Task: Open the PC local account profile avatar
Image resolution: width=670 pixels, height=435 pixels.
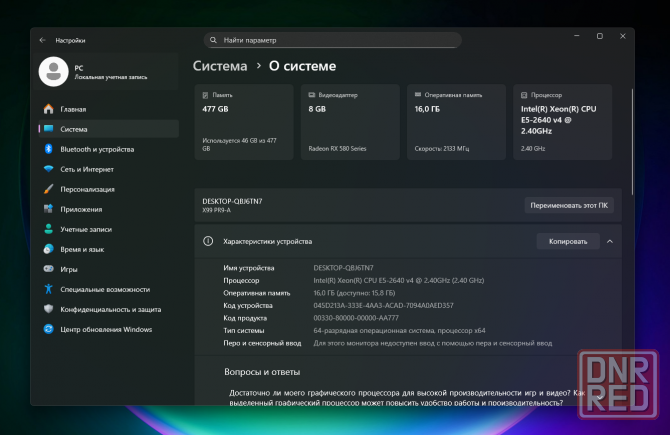Action: point(53,71)
